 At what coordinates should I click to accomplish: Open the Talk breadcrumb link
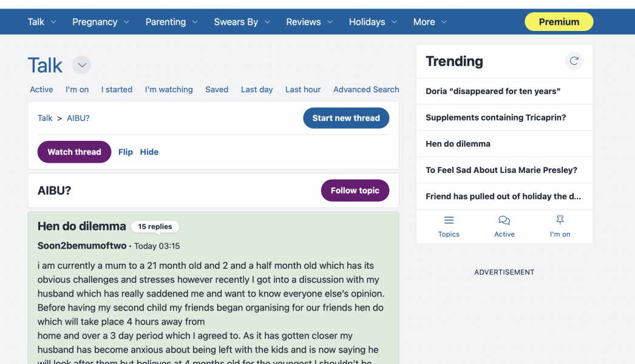pos(44,118)
